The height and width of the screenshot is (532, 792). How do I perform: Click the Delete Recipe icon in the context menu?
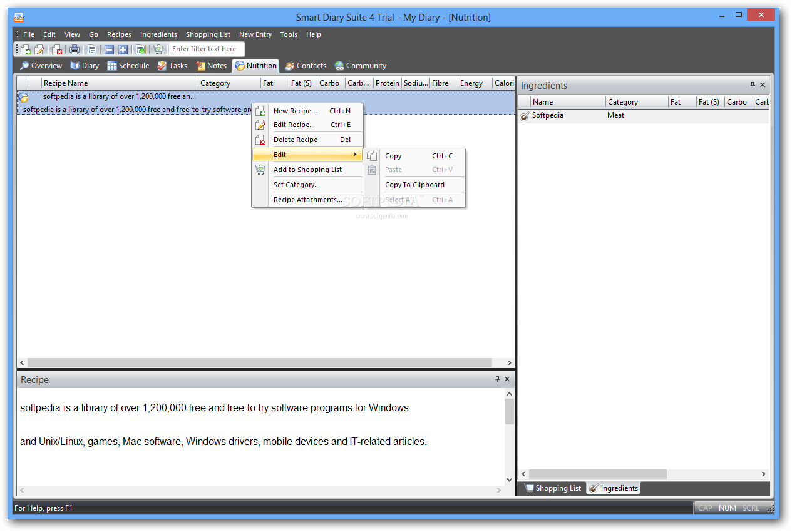(260, 140)
